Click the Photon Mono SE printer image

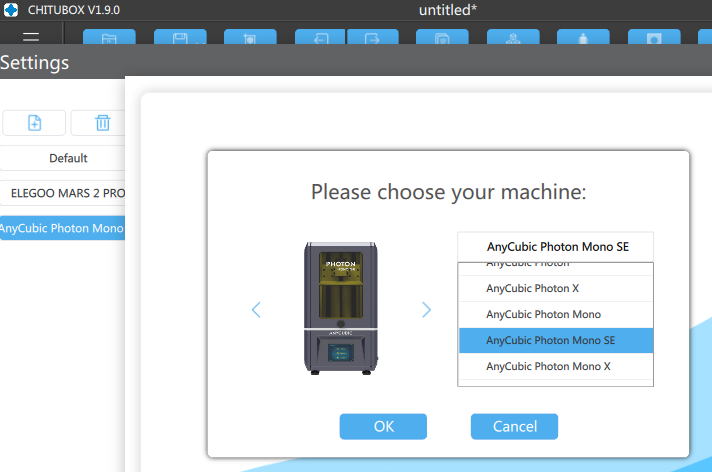(341, 308)
